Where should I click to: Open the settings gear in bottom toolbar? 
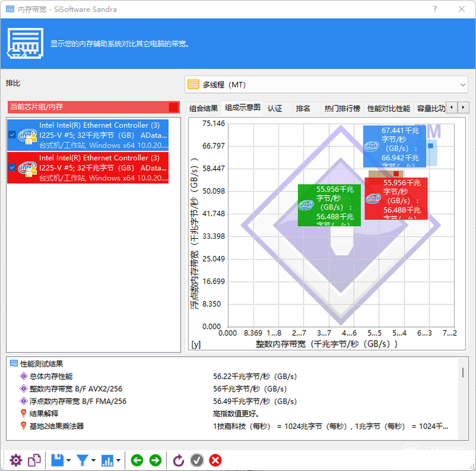[16, 460]
